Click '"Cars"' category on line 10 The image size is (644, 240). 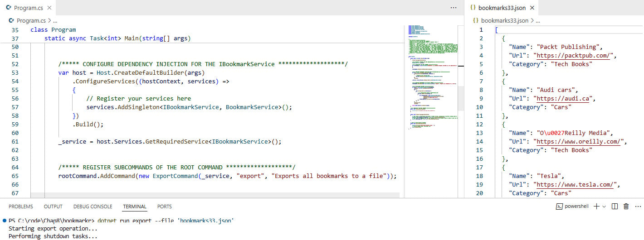tap(561, 107)
